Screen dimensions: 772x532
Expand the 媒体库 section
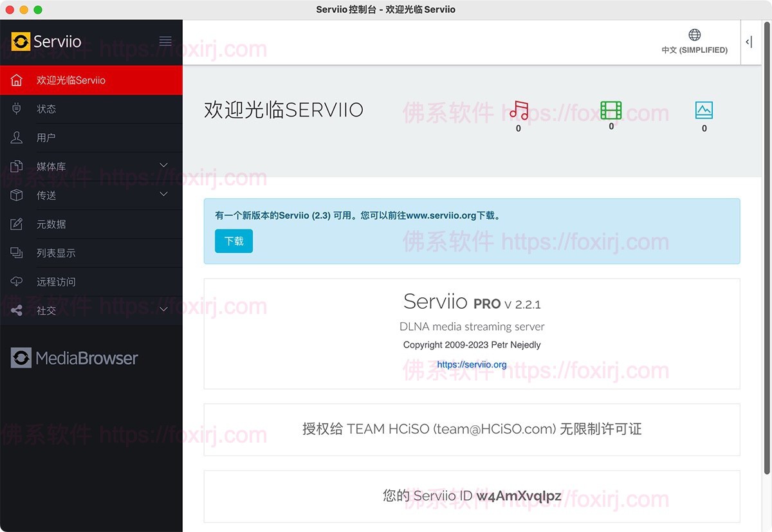(163, 166)
